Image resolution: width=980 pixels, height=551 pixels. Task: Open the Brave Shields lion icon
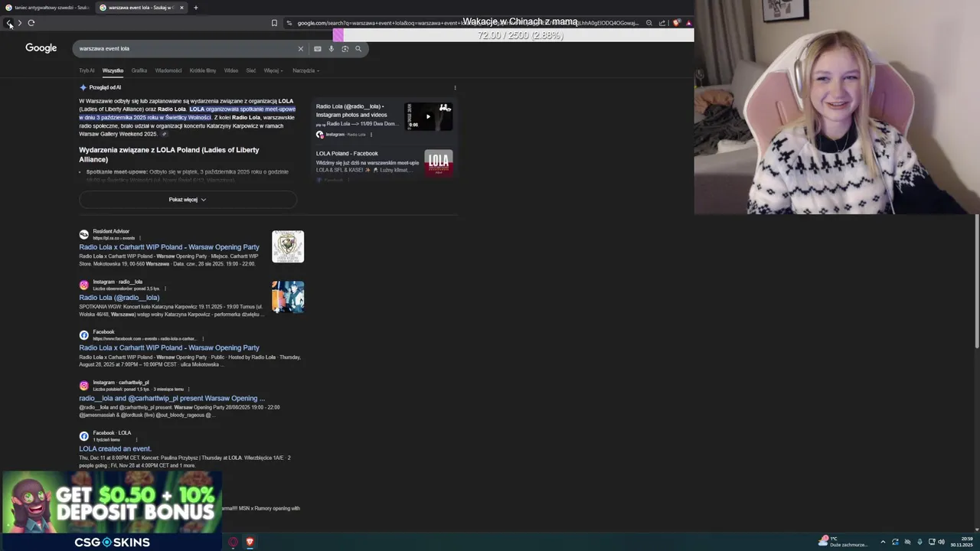pos(676,23)
